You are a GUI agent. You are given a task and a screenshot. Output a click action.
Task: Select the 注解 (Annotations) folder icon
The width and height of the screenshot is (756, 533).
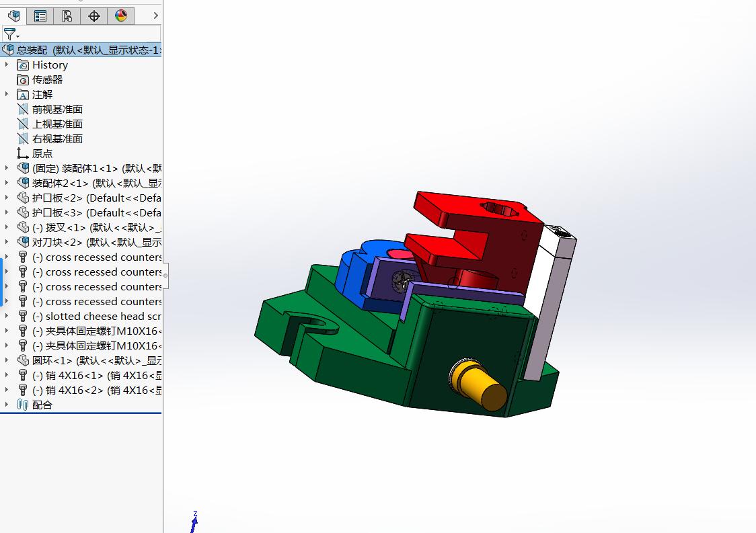point(22,94)
